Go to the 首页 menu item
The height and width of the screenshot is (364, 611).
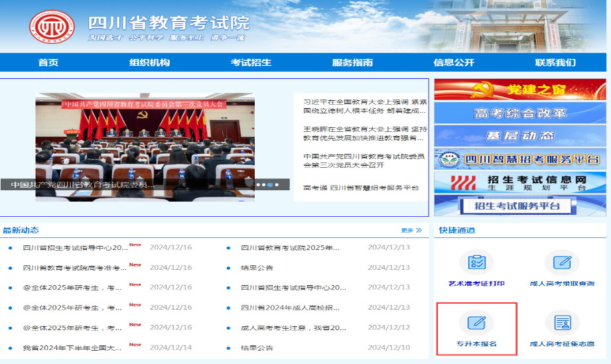[48, 63]
